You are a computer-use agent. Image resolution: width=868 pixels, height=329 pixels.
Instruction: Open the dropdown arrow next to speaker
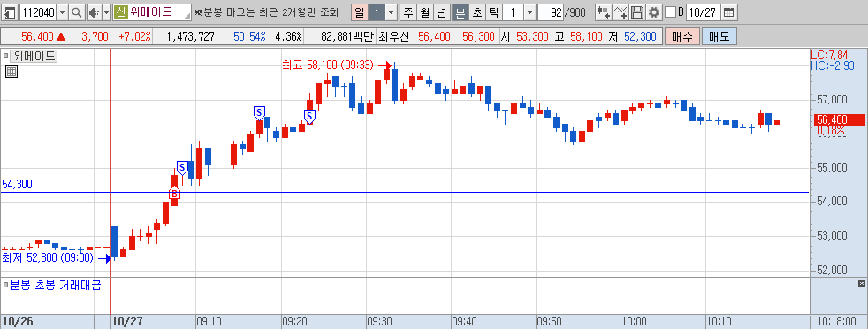(106, 11)
